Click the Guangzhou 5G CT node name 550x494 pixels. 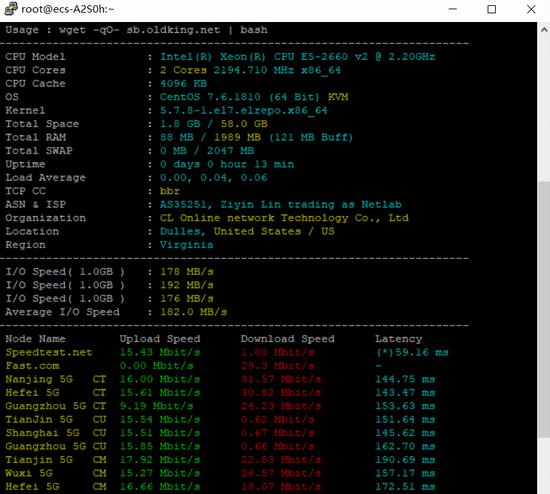tap(55, 406)
